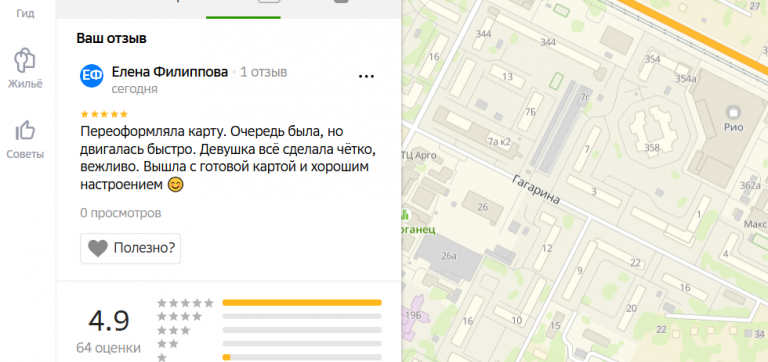Click the four-star icons row in rating breakdown
The height and width of the screenshot is (362, 768).
[180, 316]
